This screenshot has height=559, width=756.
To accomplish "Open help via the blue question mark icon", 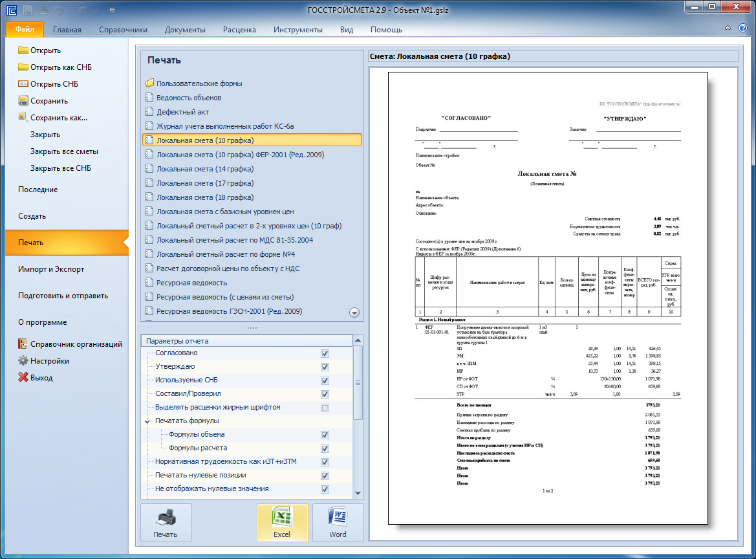I will pos(743,28).
